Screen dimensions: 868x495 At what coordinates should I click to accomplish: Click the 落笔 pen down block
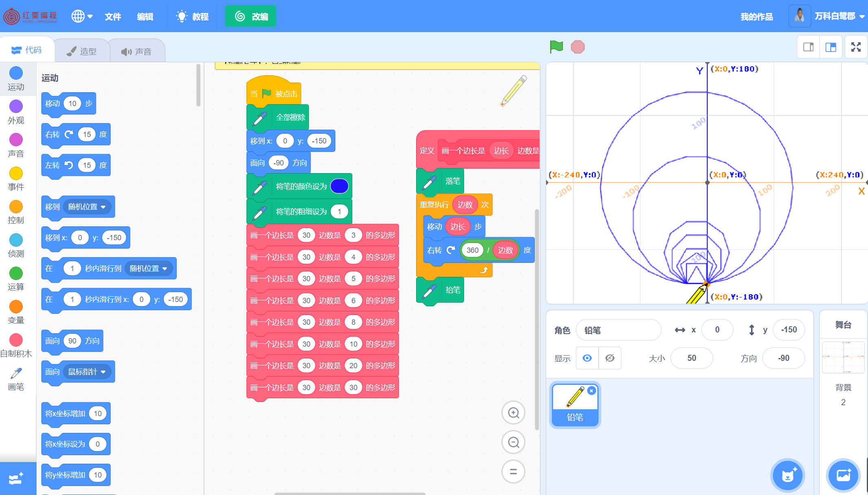click(x=440, y=181)
